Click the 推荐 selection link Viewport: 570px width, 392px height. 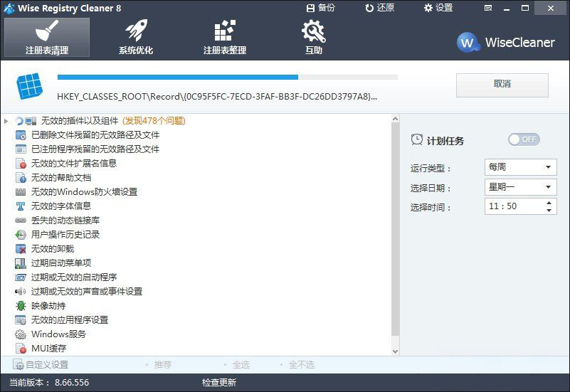pyautogui.click(x=162, y=364)
